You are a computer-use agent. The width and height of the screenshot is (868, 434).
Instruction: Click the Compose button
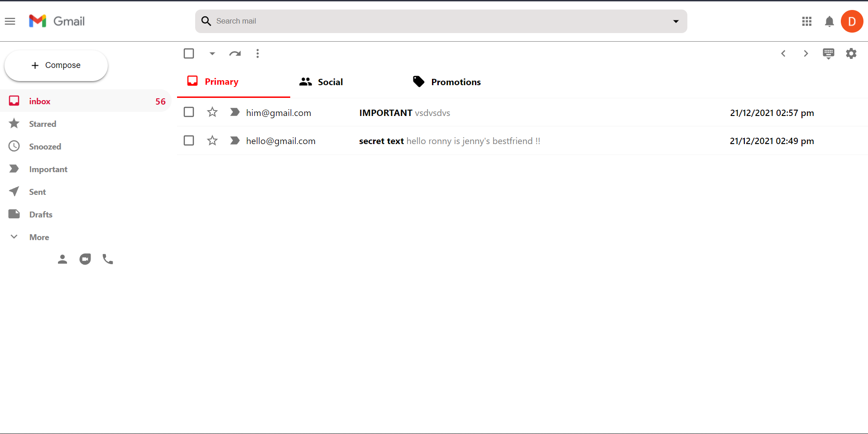click(x=56, y=65)
